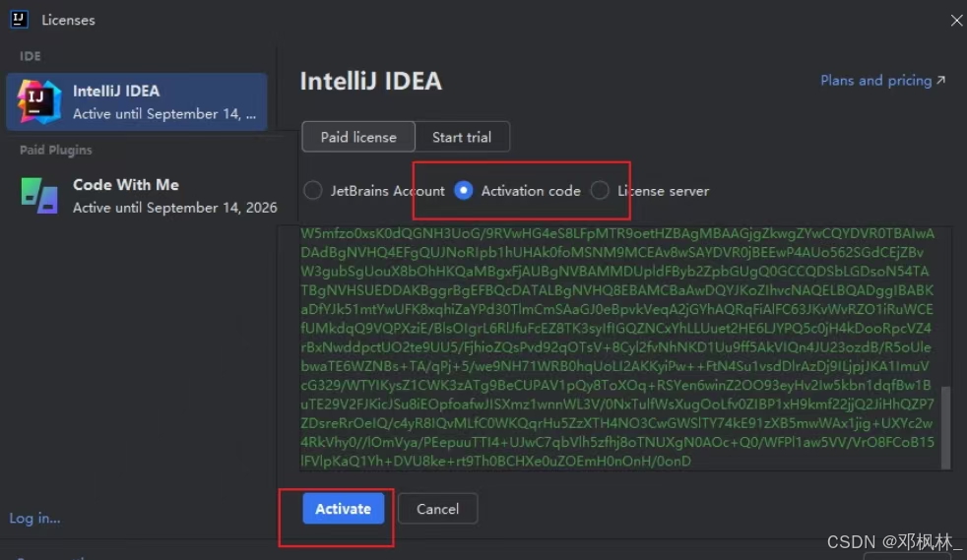
Task: Click code line starting with 'uTE29V2FJKicJSu8iEOpfoafwJISXmz'
Action: 617,404
